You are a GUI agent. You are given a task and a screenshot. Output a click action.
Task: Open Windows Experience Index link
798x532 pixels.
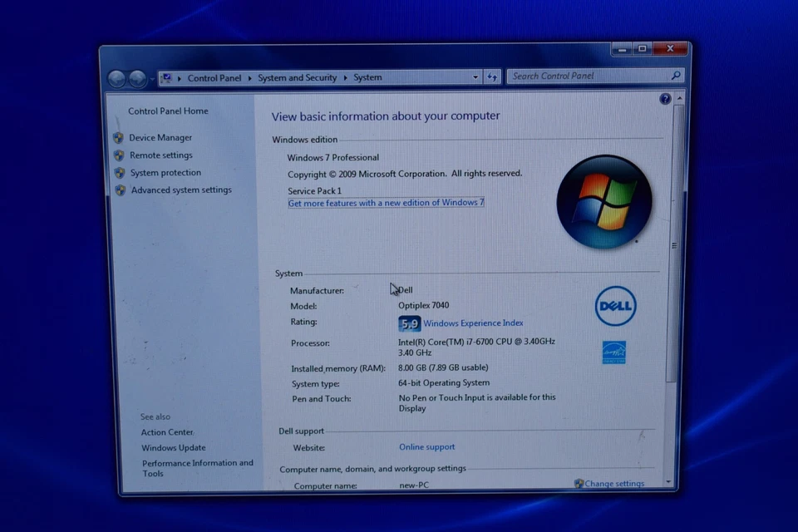coord(473,323)
